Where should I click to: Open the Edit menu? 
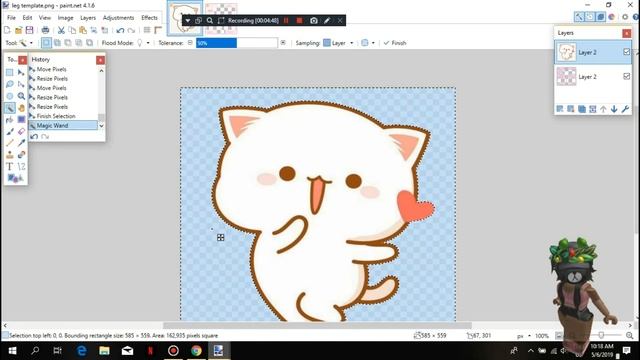(27, 18)
